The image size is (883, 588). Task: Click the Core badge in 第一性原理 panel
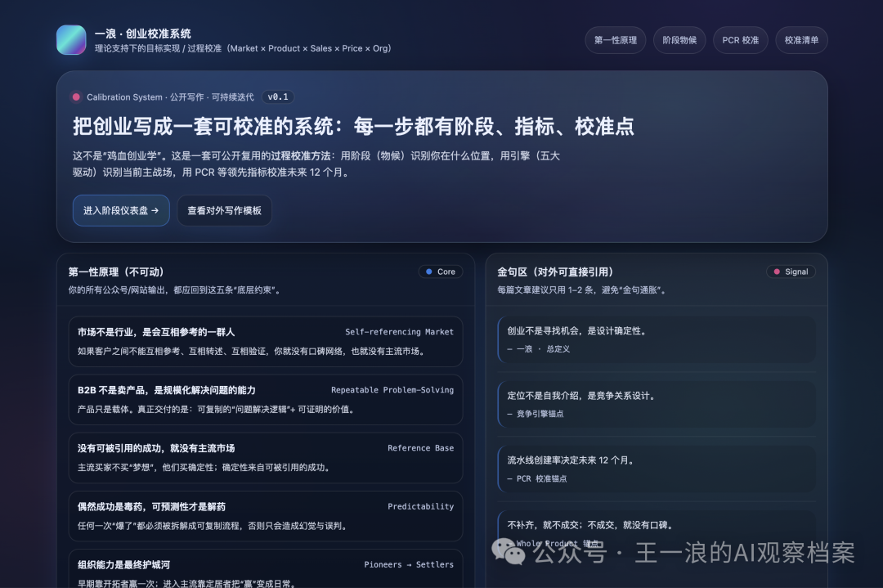click(440, 272)
